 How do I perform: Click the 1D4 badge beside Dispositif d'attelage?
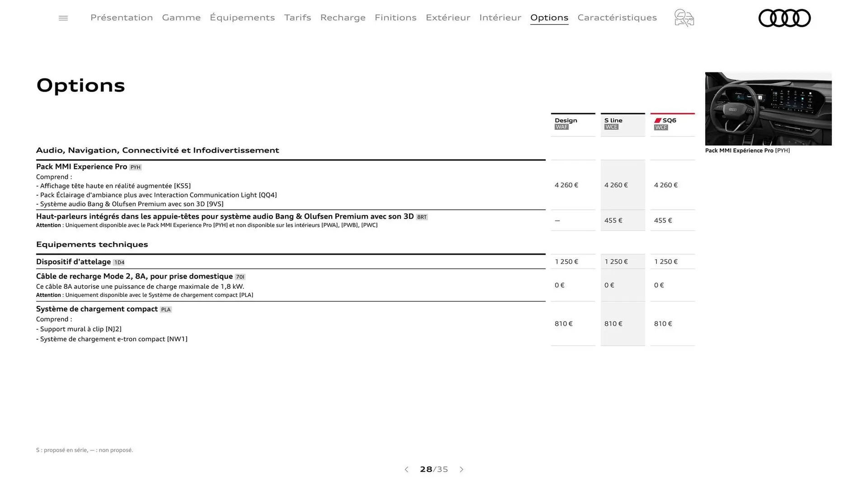point(119,262)
